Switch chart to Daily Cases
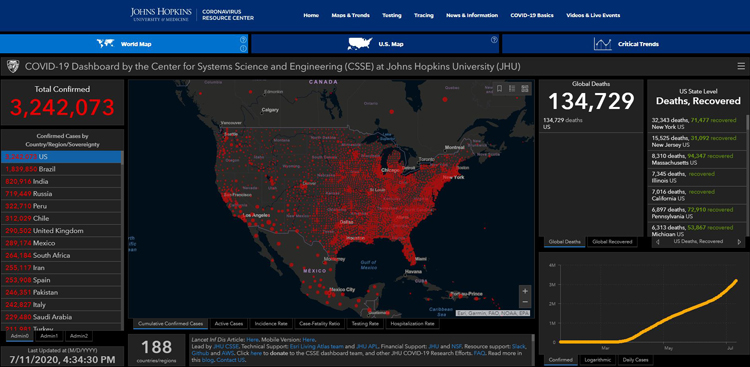750x367 pixels. point(635,360)
